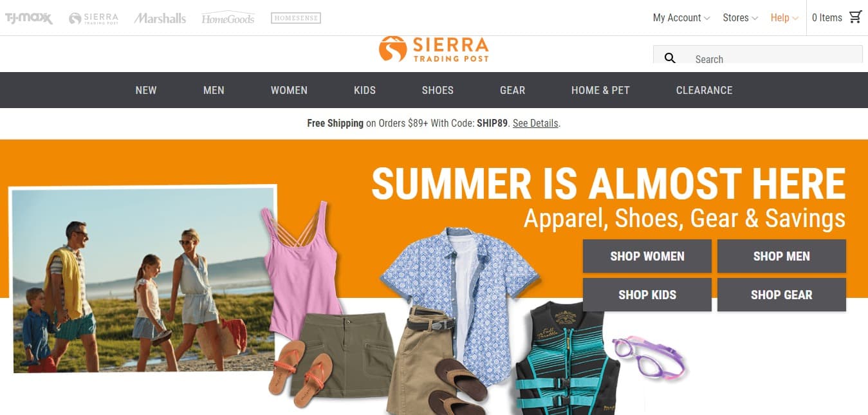The height and width of the screenshot is (415, 868).
Task: Click the small Sierra logo in top bar
Action: 94,18
